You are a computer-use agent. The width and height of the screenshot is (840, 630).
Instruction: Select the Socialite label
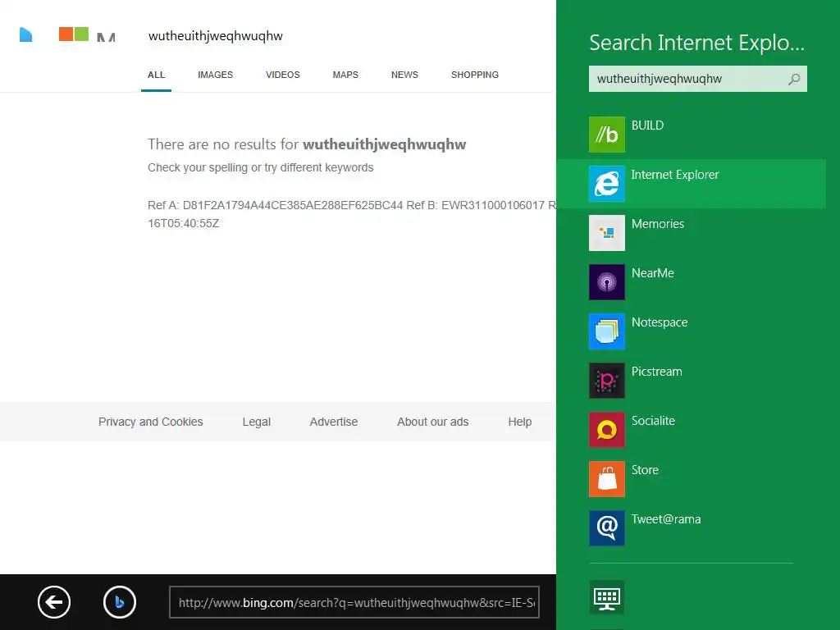click(653, 421)
